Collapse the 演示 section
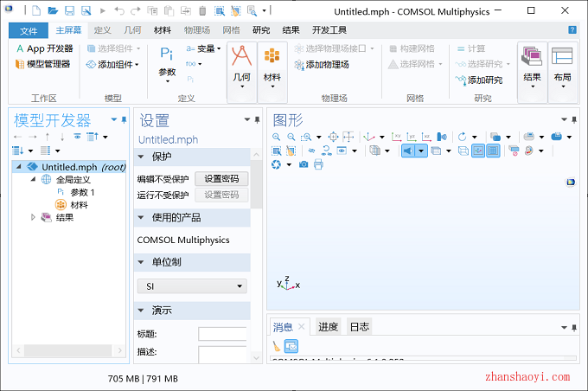Screen dimensions: 588x391 (x=141, y=311)
